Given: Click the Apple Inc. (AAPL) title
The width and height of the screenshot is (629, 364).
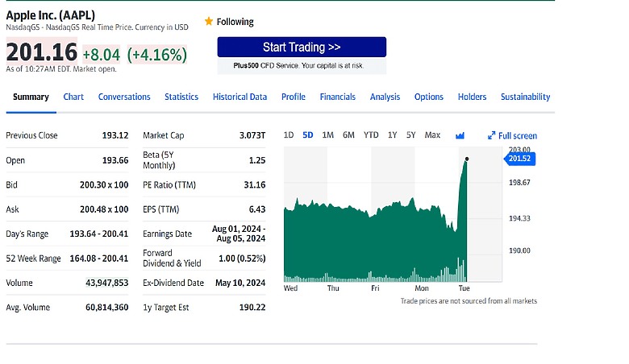Looking at the screenshot, I should point(51,15).
